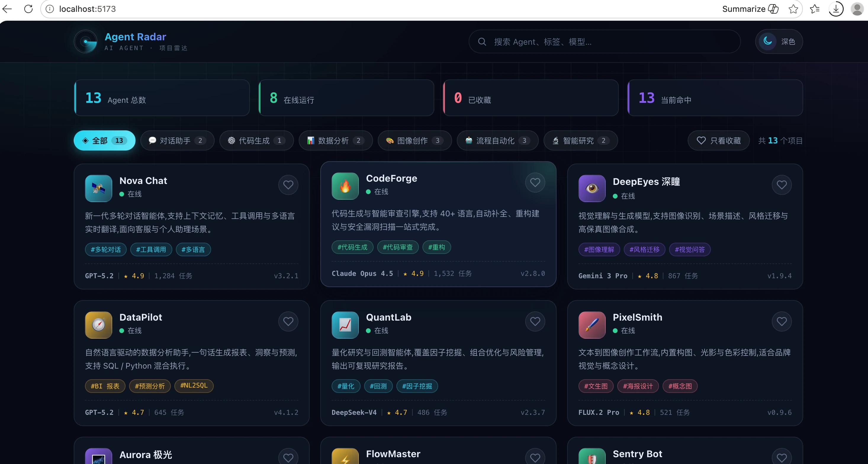This screenshot has width=868, height=464.
Task: Click Claude Opus 4.5 model label
Action: (362, 273)
